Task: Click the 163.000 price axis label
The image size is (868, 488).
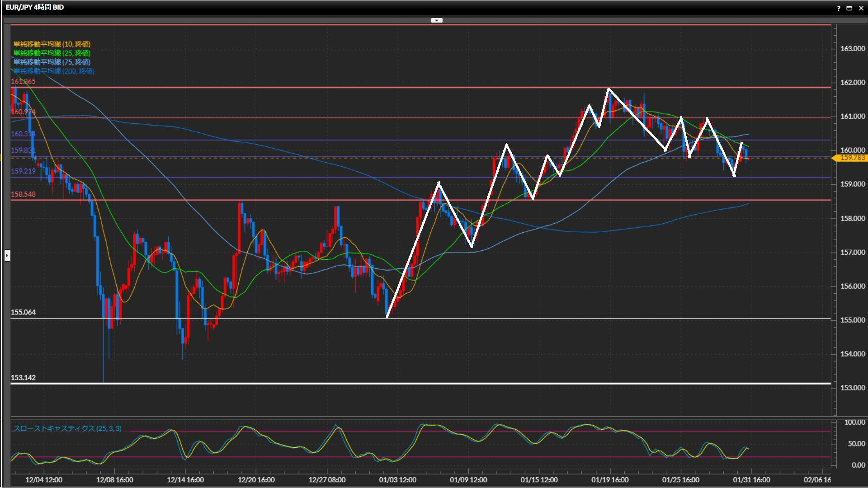Action: click(x=852, y=48)
